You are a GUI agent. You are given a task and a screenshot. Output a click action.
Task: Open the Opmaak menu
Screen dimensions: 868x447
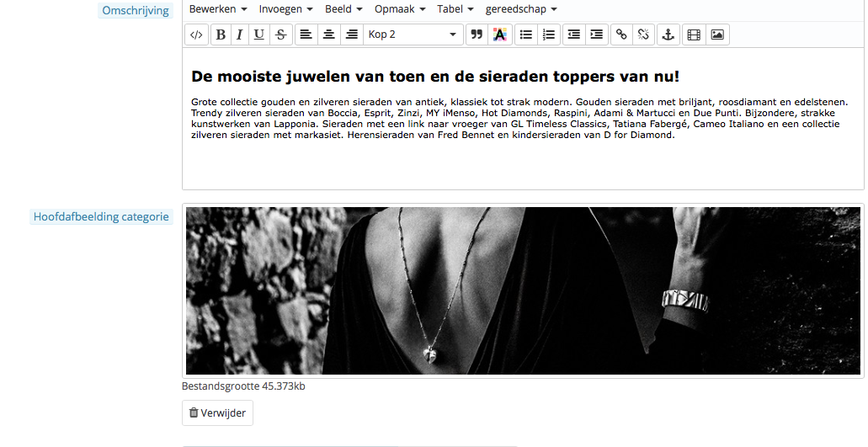coord(400,9)
